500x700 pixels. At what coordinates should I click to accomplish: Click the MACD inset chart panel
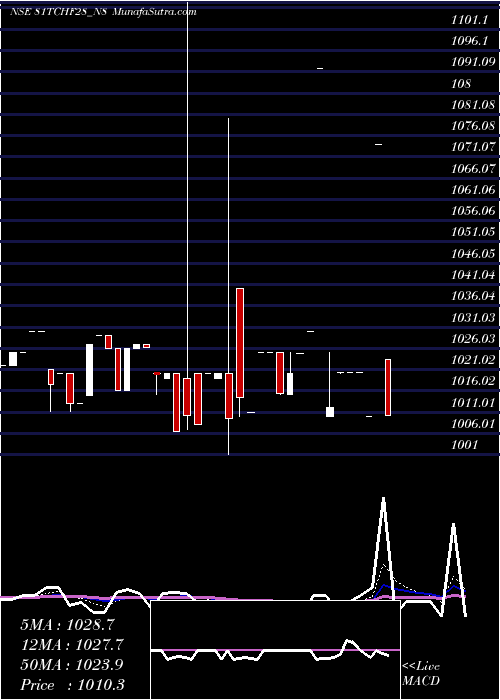[275, 650]
